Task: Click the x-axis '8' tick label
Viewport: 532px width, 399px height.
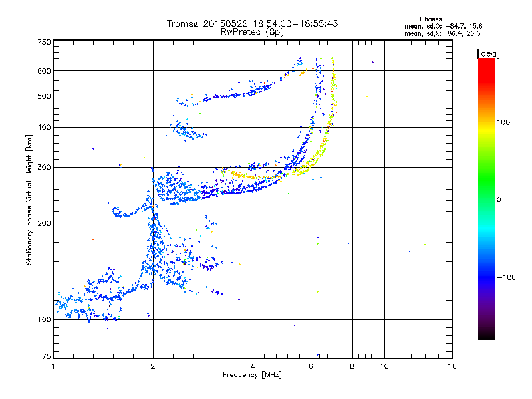Action: pos(352,366)
